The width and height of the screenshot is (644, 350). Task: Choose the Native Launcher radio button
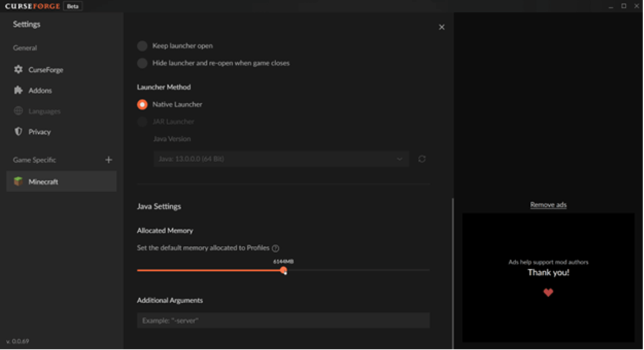point(142,104)
